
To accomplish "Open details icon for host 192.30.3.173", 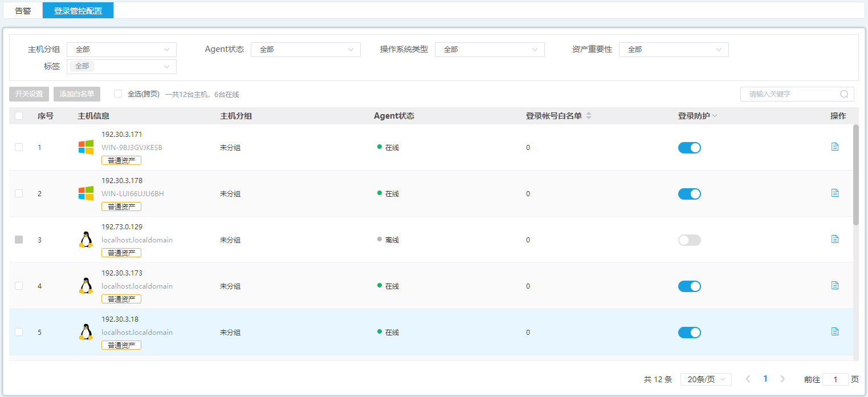I will click(x=835, y=285).
